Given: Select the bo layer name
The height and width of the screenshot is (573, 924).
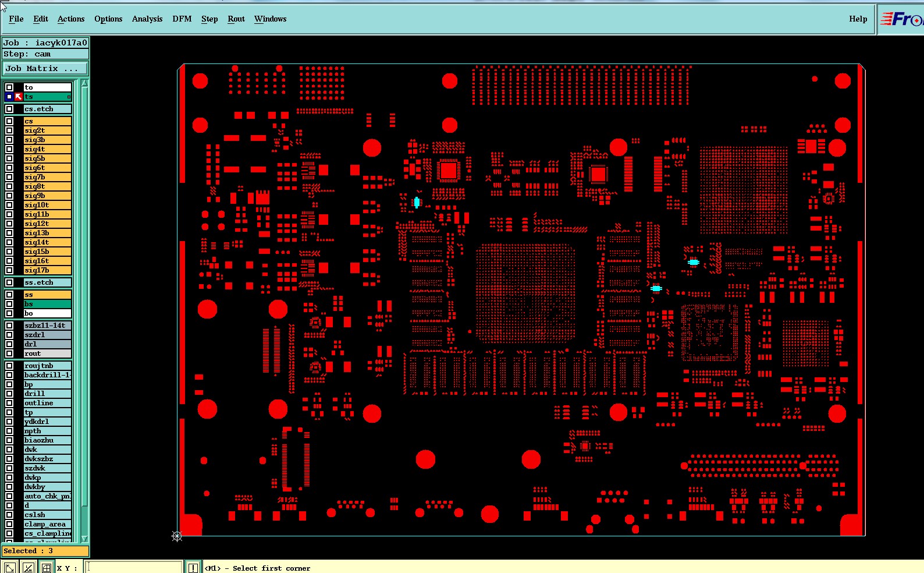Looking at the screenshot, I should (48, 313).
